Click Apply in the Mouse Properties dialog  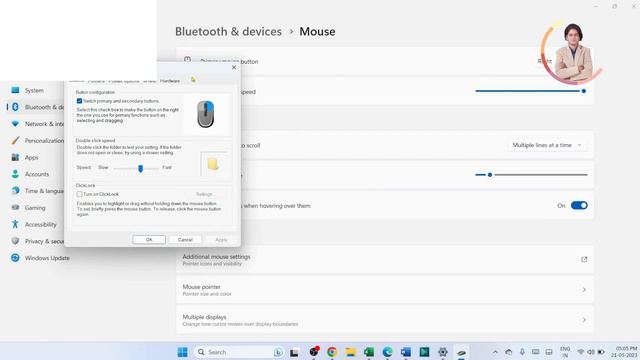pos(221,240)
